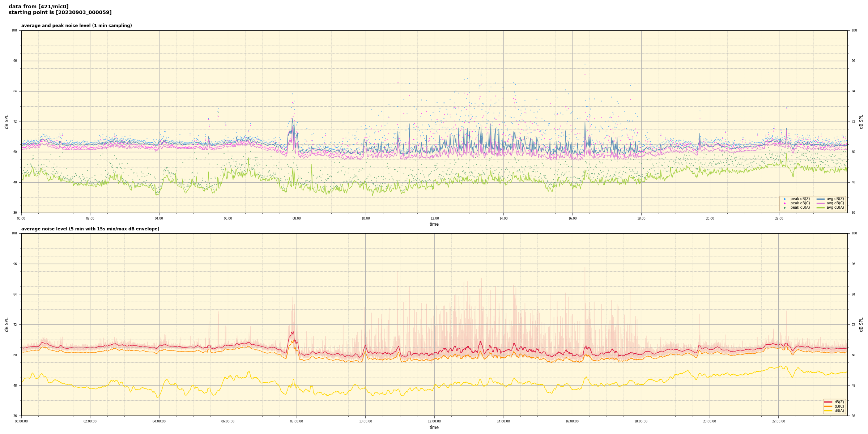Click the 'average noise level (5 min' chart title
Screen dimensions: 868x434
tap(90, 229)
